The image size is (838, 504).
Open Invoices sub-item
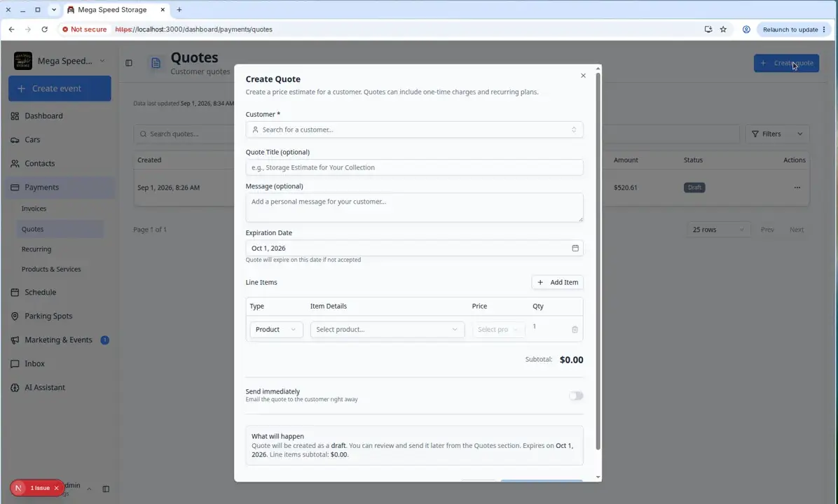click(x=34, y=209)
